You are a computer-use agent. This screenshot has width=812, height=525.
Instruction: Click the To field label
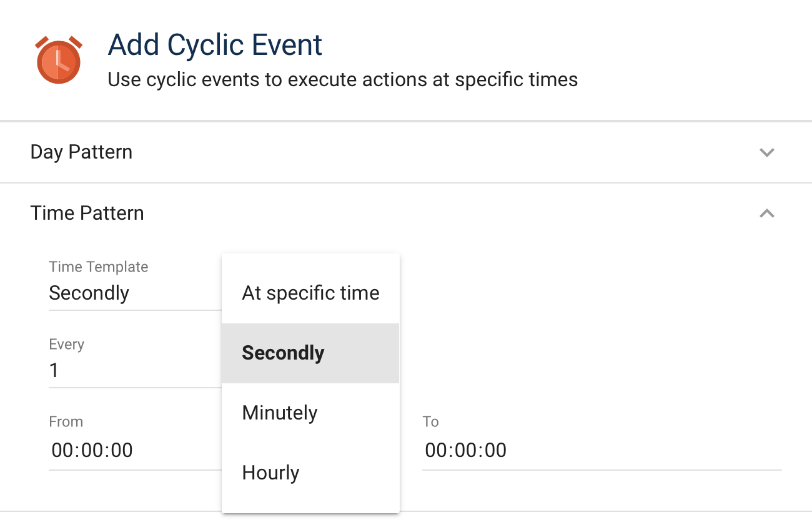(430, 421)
